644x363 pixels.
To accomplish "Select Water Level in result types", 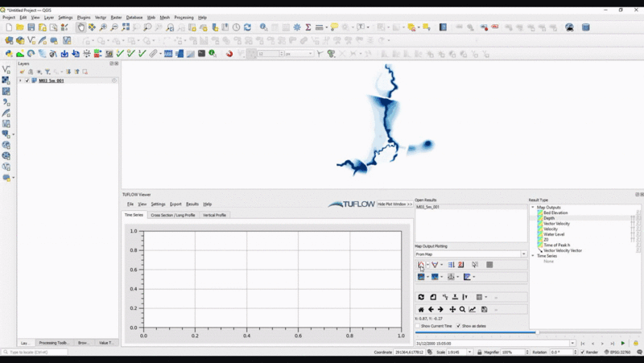I will click(x=553, y=234).
